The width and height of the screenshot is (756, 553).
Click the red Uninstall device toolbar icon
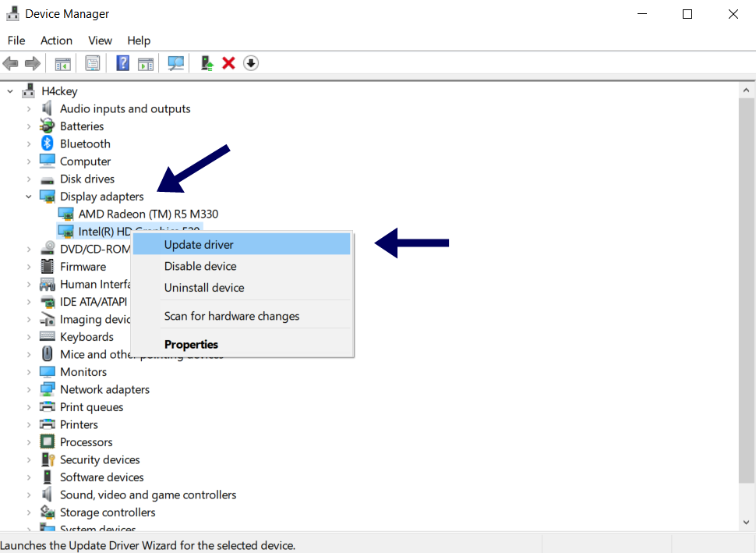[228, 63]
